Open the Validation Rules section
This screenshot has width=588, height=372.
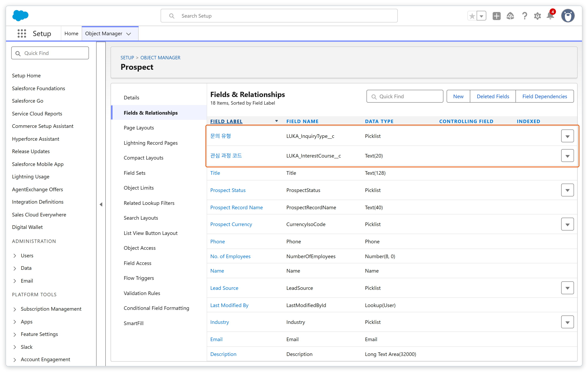(x=142, y=293)
